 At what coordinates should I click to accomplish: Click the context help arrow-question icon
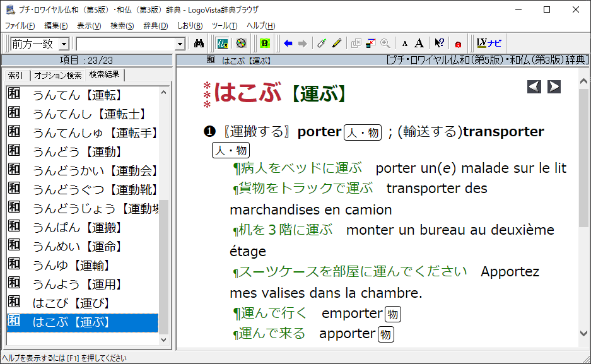coord(440,44)
